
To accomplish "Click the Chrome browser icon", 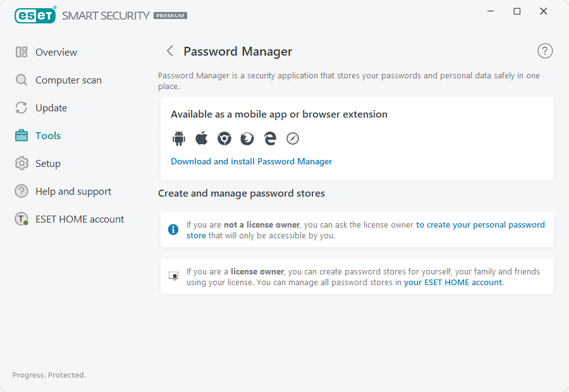I will tap(224, 138).
